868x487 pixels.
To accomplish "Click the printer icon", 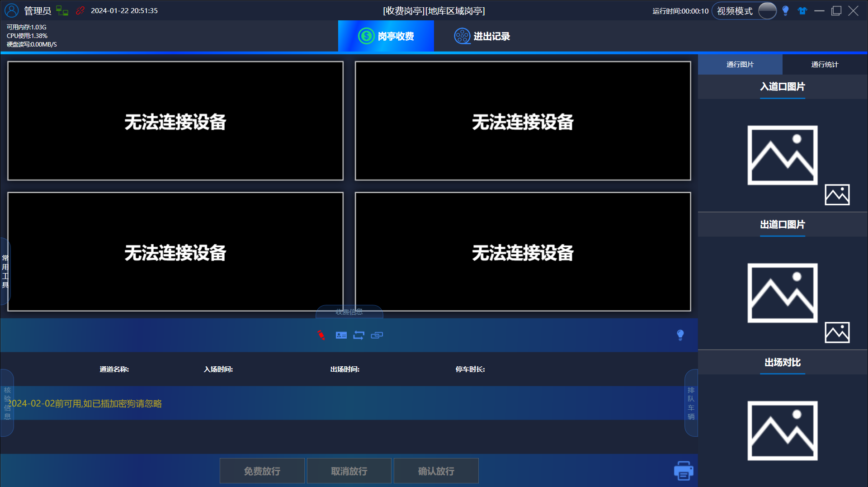I will 684,471.
